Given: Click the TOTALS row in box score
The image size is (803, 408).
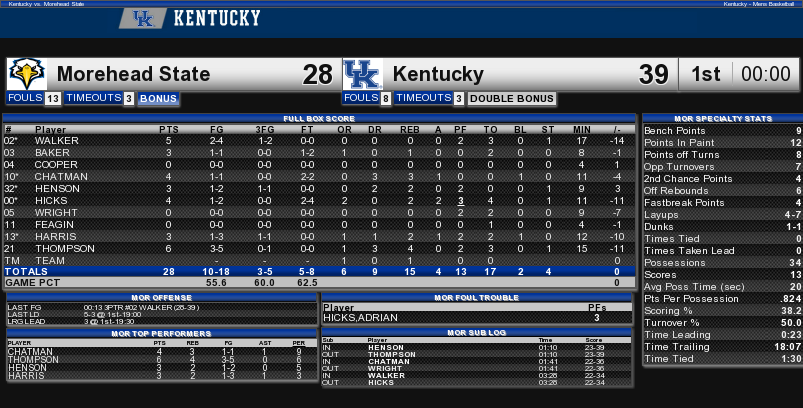Looking at the screenshot, I should 320,271.
